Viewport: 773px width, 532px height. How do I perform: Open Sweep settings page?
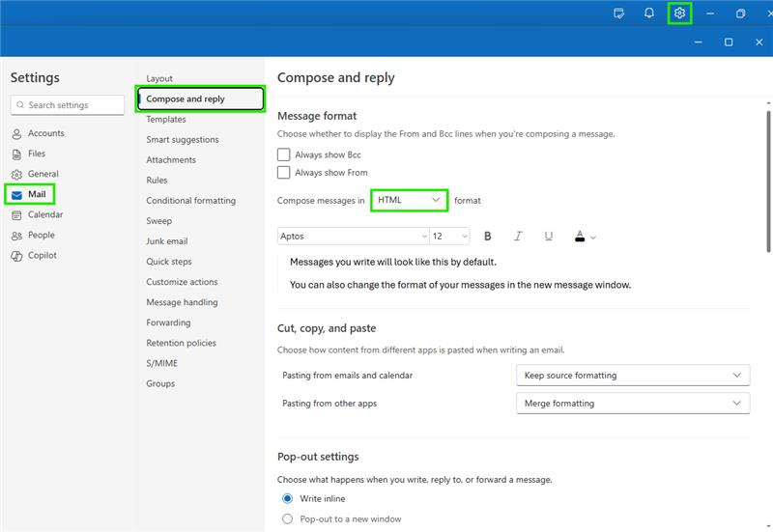point(158,221)
